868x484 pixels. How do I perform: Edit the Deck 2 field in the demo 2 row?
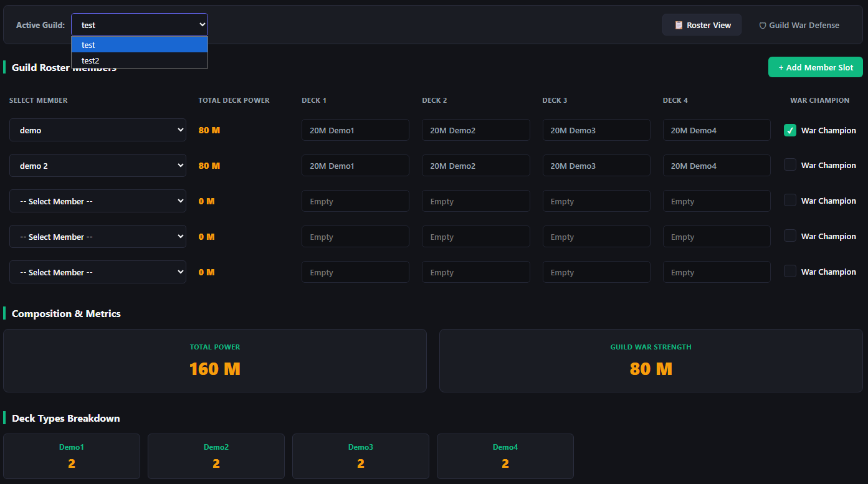click(476, 166)
